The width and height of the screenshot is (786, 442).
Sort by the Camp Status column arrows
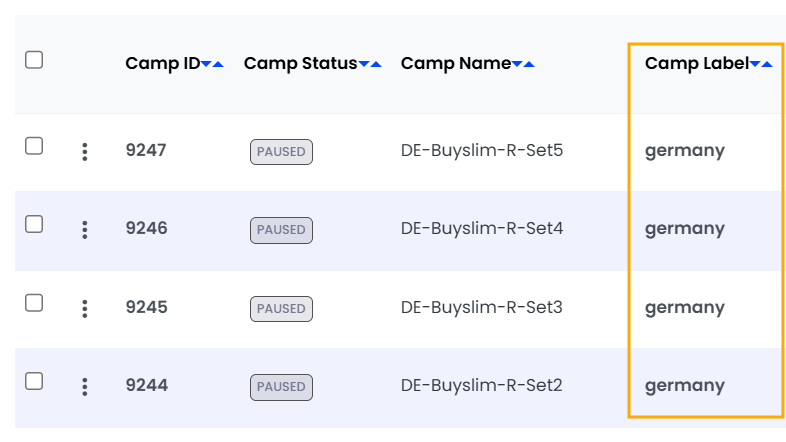[x=370, y=64]
